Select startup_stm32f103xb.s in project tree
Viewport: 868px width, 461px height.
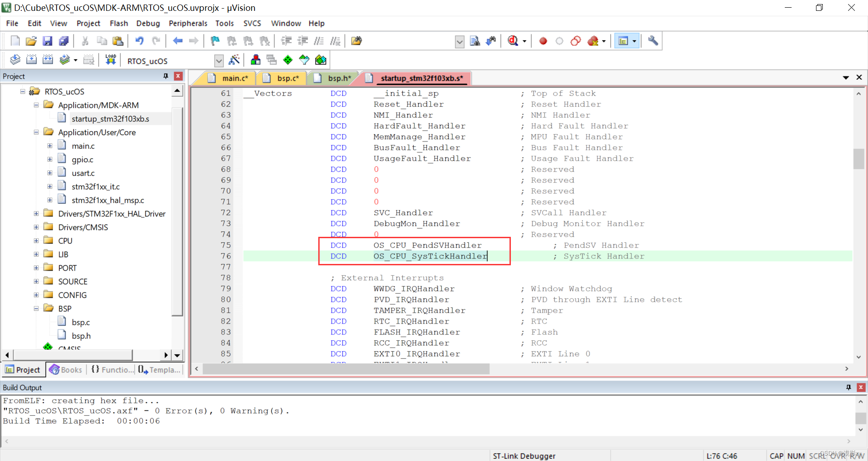pyautogui.click(x=110, y=119)
